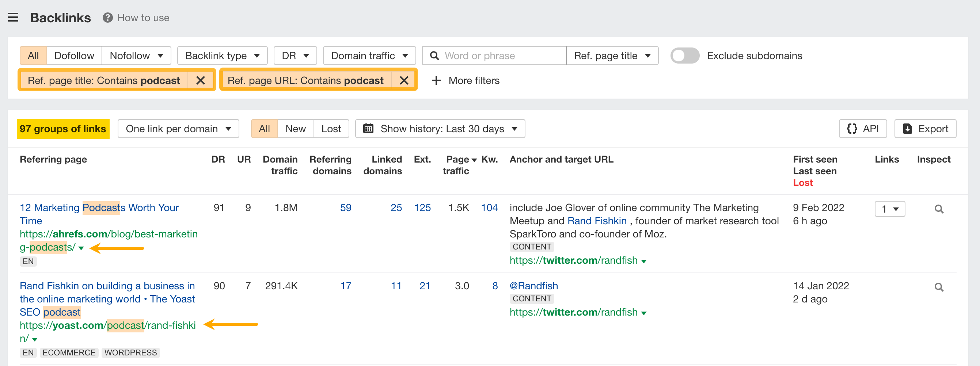Toggle the Exclude subdomains switch
This screenshot has height=366, width=980.
tap(684, 56)
